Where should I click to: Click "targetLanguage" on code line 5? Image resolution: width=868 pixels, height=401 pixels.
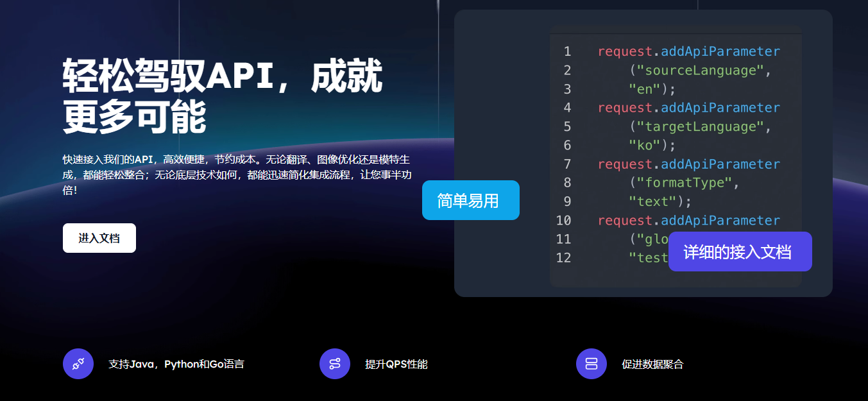[701, 126]
